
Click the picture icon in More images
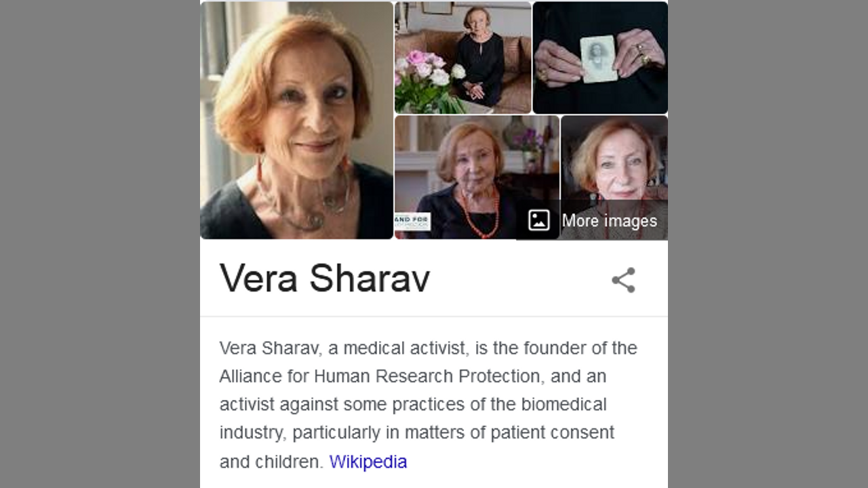click(539, 220)
